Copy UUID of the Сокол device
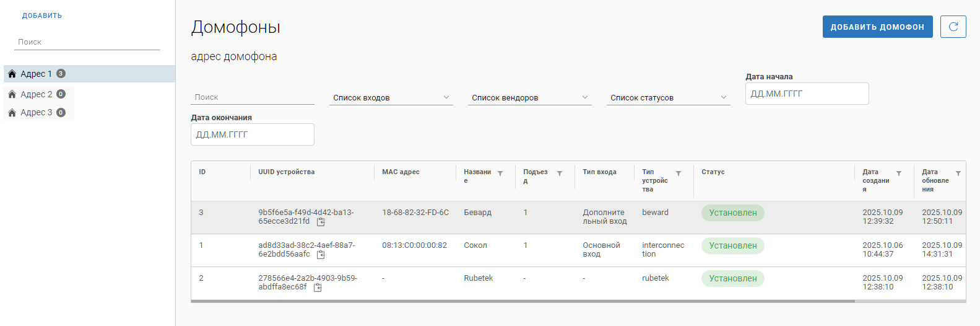Viewport: 980px width, 326px height. pyautogui.click(x=321, y=255)
